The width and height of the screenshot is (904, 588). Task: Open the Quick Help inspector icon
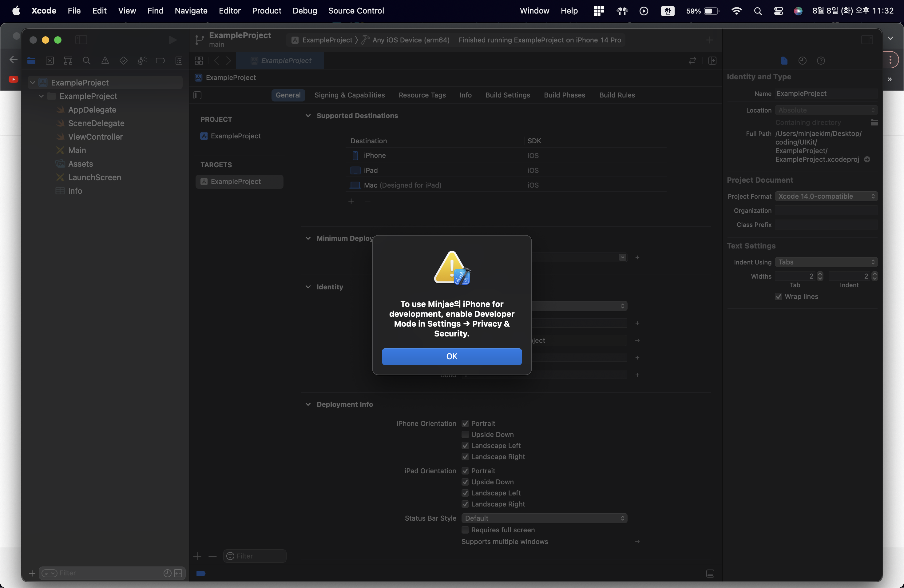[x=821, y=61]
